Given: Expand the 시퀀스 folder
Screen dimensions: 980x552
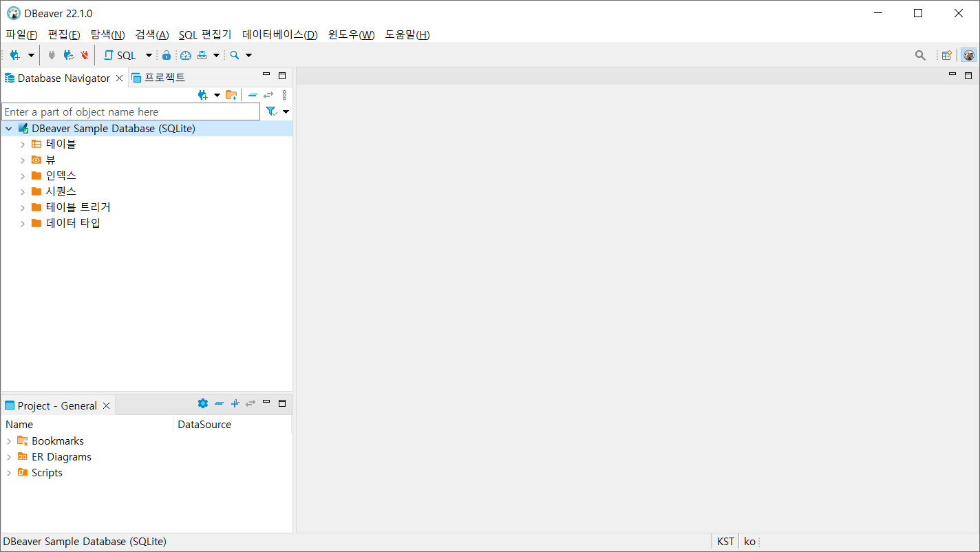Looking at the screenshot, I should [23, 192].
